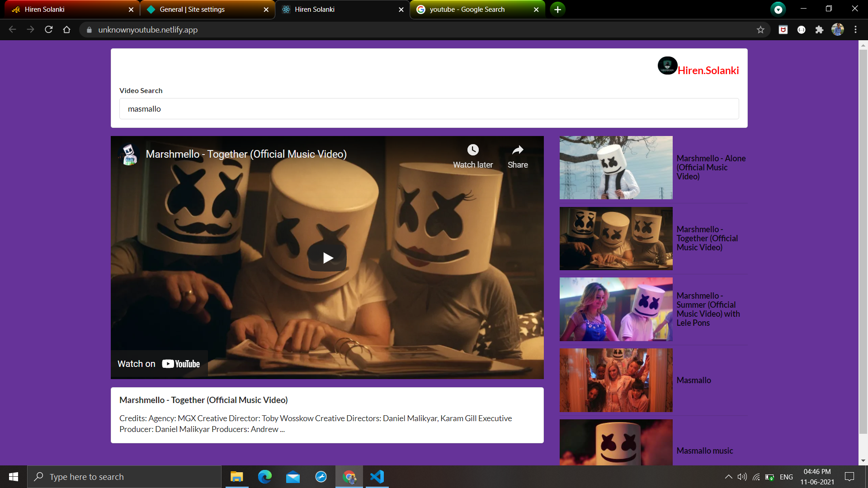This screenshot has width=868, height=488.
Task: Open the Mail app from the taskbar
Action: [293, 477]
